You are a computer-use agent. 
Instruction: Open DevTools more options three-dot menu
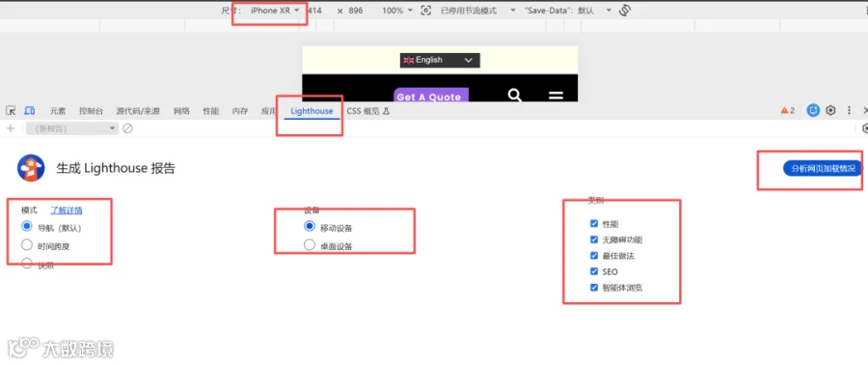(x=849, y=110)
